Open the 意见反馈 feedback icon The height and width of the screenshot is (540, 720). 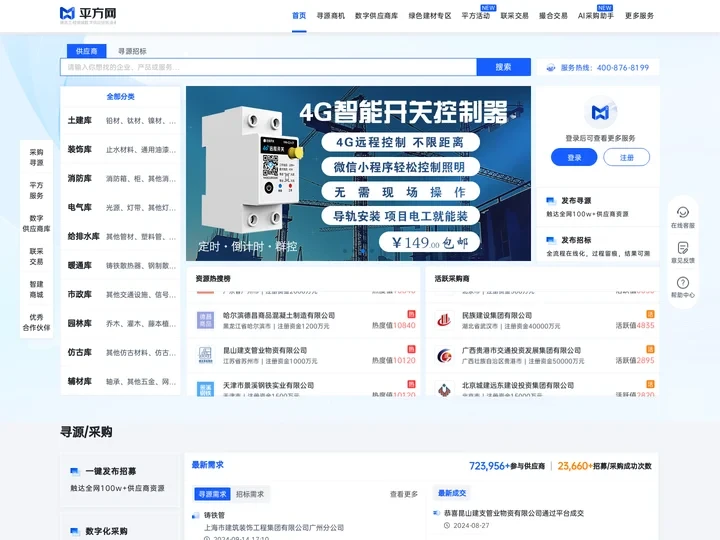(x=683, y=248)
